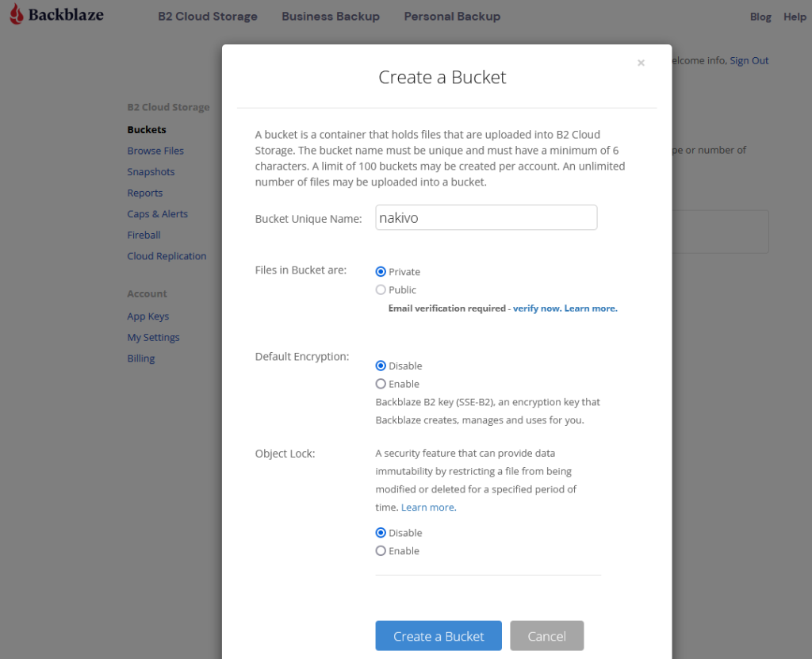812x659 pixels.
Task: Click the verify now link
Action: coord(537,308)
